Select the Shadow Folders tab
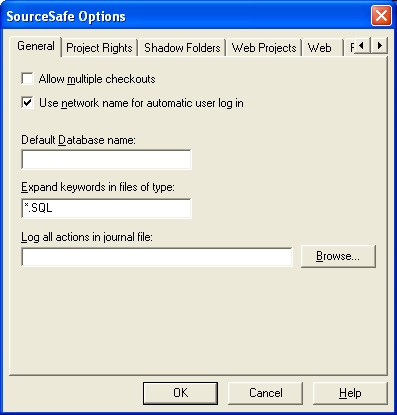This screenshot has height=415, width=397. click(x=182, y=48)
